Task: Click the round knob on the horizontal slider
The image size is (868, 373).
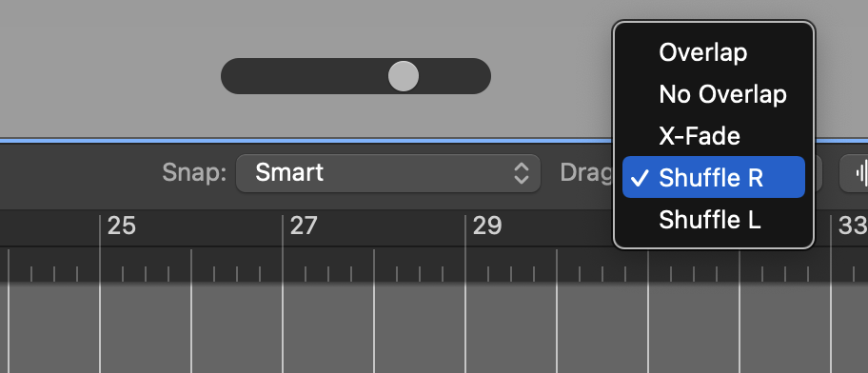Action: pyautogui.click(x=403, y=76)
